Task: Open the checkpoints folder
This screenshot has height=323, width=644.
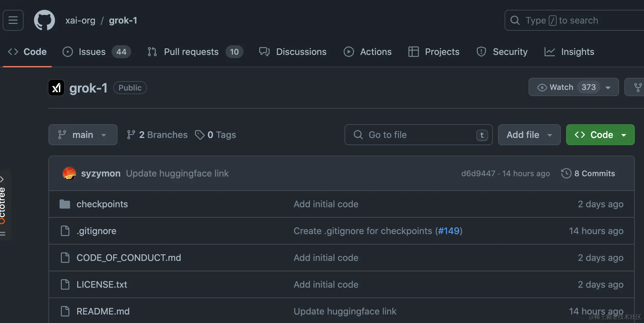Action: click(102, 204)
